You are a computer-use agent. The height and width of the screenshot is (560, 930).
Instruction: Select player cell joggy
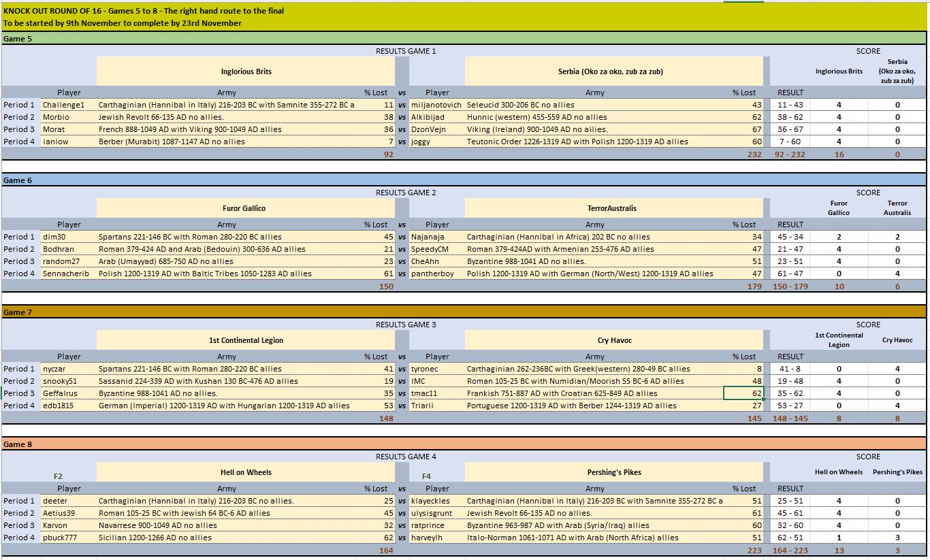click(437, 142)
